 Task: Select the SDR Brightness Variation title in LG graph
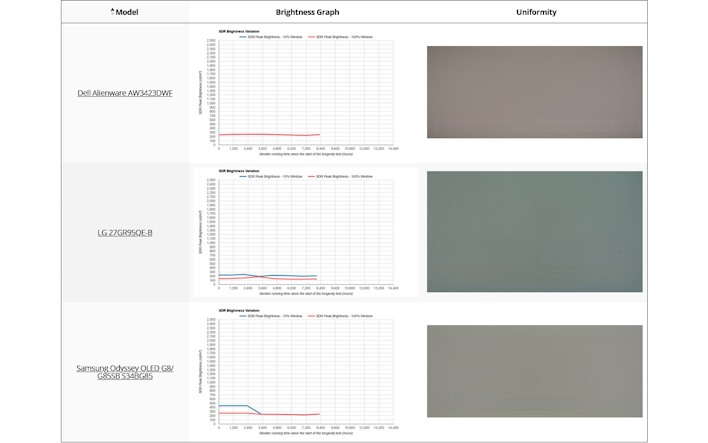tap(239, 171)
